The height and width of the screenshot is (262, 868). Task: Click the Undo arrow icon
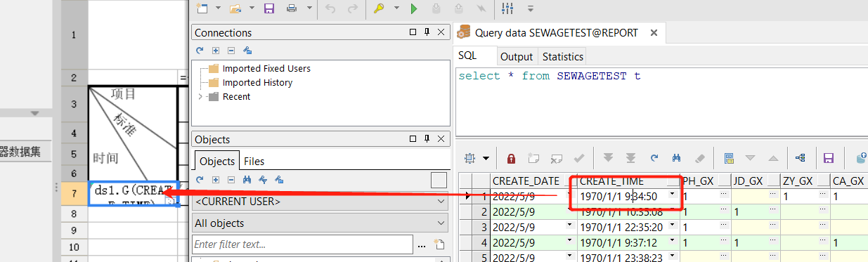pos(331,8)
